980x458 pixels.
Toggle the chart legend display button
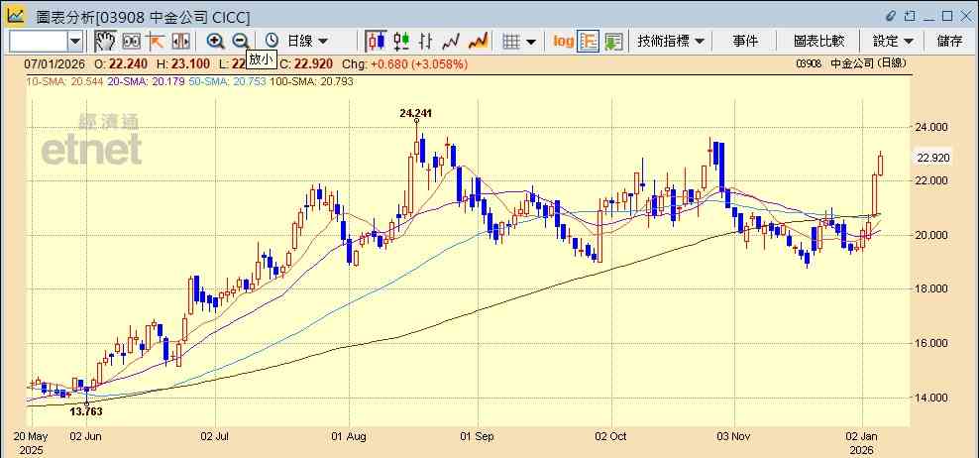(589, 42)
